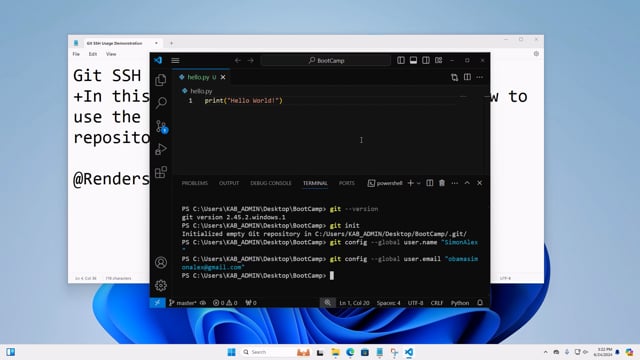
Task: Change the UTF-8 encoding in VS Code
Action: 416,303
